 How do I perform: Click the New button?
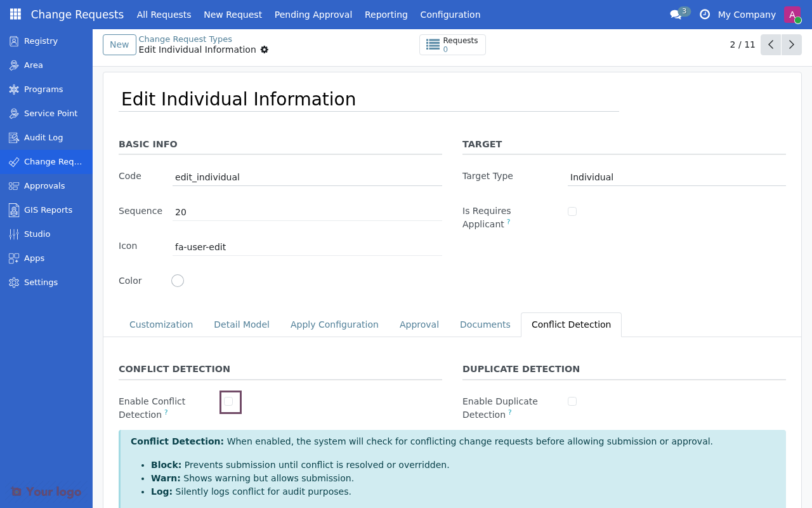(119, 44)
